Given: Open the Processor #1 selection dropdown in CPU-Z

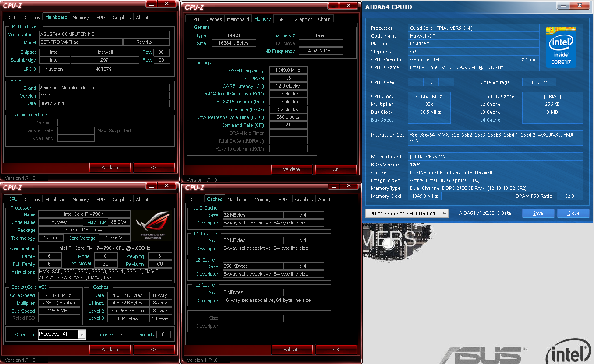Looking at the screenshot, I should click(81, 335).
